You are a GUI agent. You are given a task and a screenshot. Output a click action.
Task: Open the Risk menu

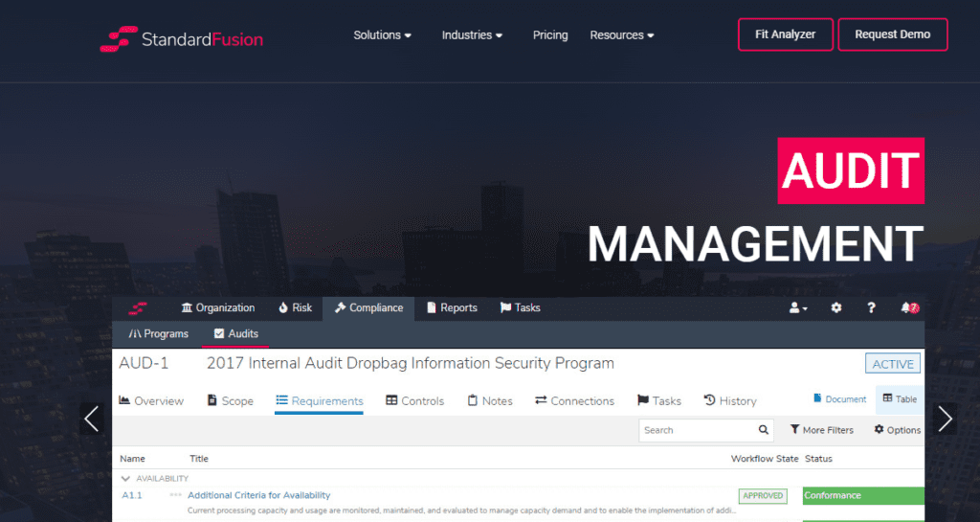(x=295, y=307)
